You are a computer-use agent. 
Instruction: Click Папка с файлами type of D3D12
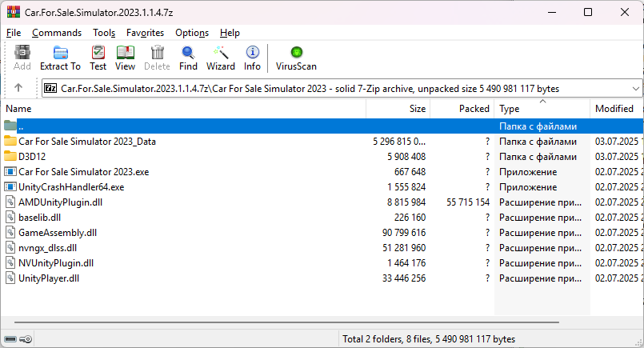pos(538,157)
